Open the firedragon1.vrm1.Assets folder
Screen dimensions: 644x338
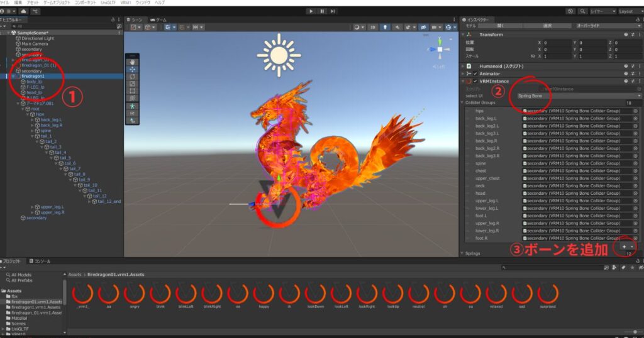[x=35, y=307]
